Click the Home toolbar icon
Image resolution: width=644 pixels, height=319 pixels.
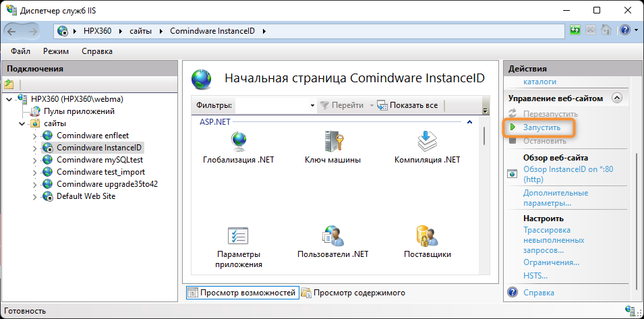pos(606,30)
